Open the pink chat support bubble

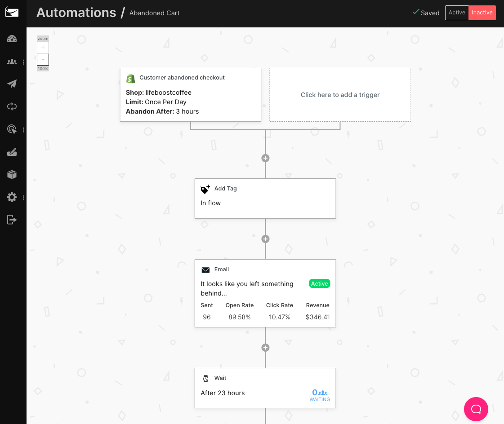476,409
